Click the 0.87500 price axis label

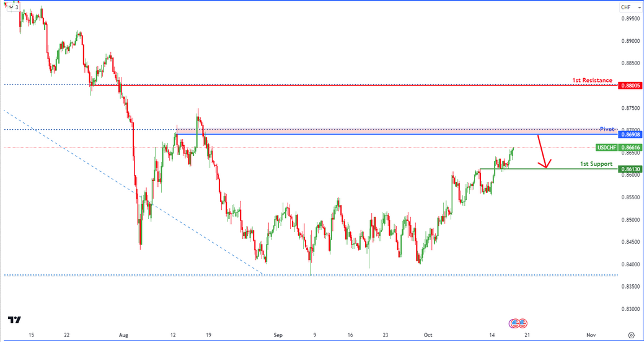630,108
